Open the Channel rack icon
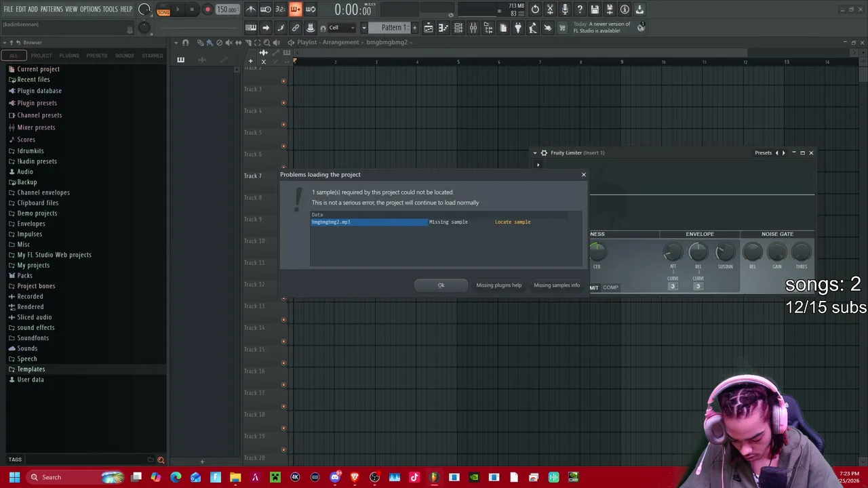This screenshot has height=488, width=868. tap(458, 28)
